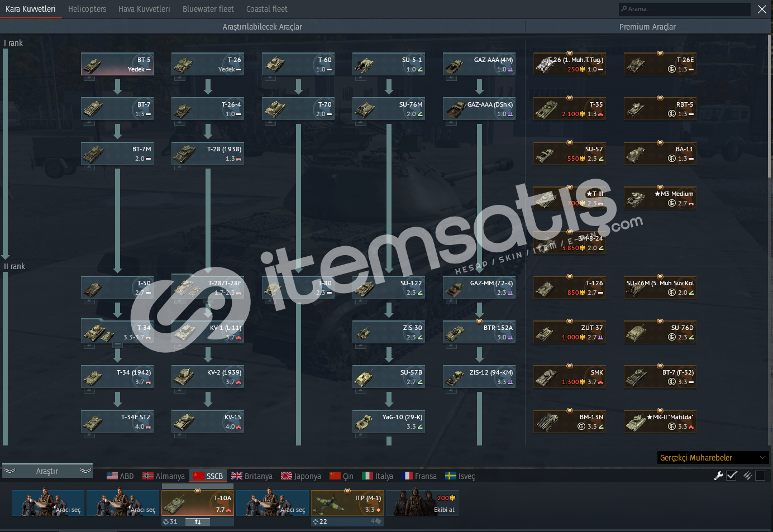Switch nation to Japonya
Viewport: 773px width, 532px height.
tap(301, 476)
